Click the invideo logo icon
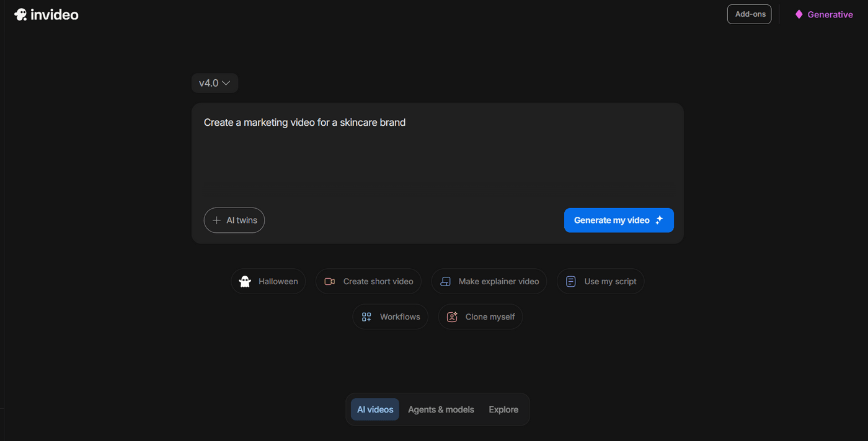The image size is (868, 441). tap(20, 14)
